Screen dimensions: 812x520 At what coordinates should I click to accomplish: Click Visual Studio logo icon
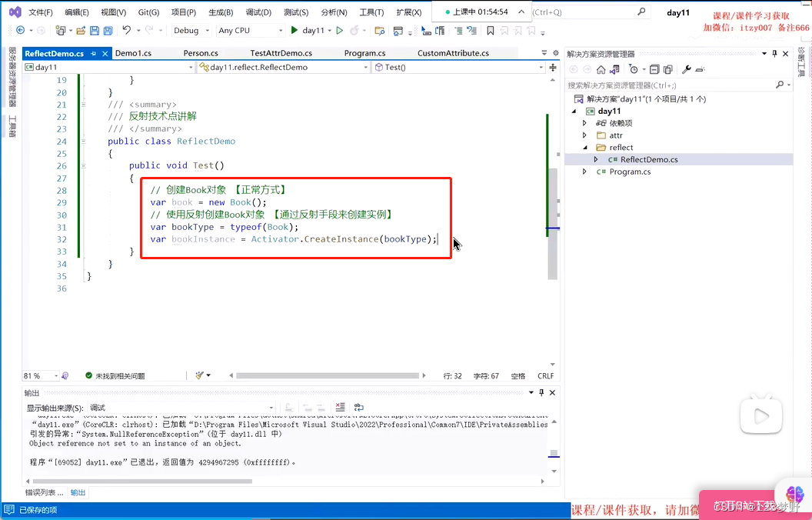point(15,12)
